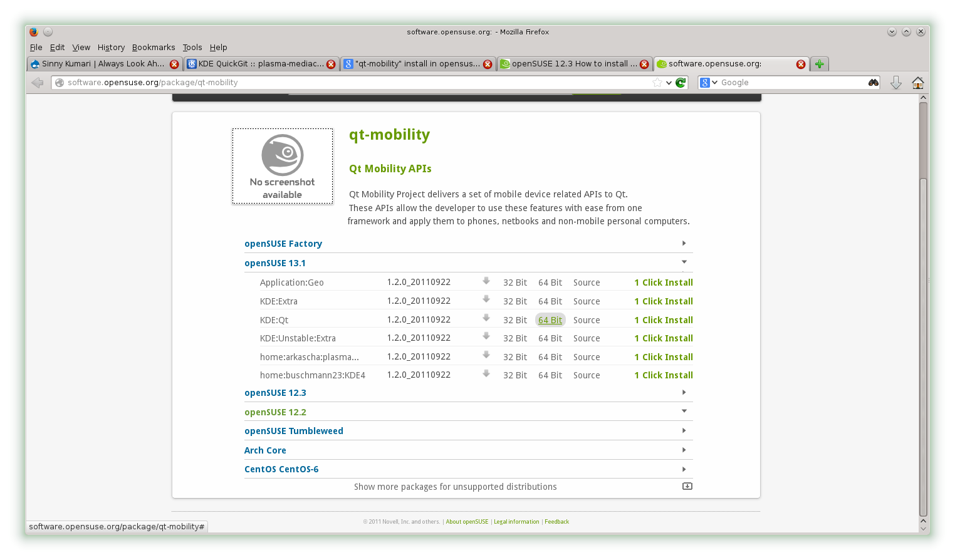Click download arrow icon for Application:Geo row
The width and height of the screenshot is (955, 560).
click(486, 281)
